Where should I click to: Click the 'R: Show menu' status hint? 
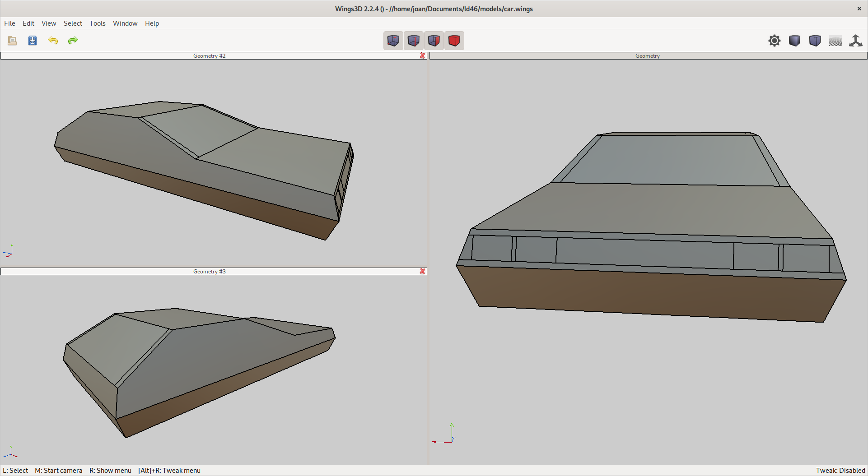pos(110,471)
